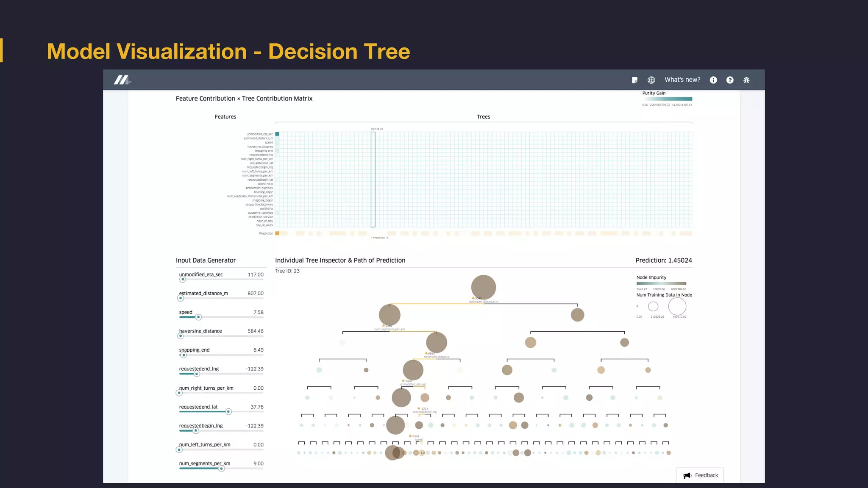Open the What's new? link
The image size is (868, 488).
[682, 80]
